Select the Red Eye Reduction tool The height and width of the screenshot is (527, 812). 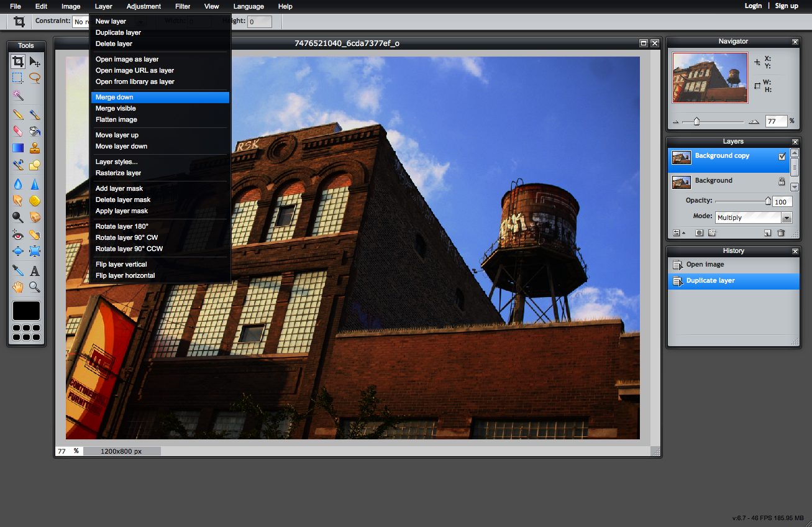click(x=18, y=235)
